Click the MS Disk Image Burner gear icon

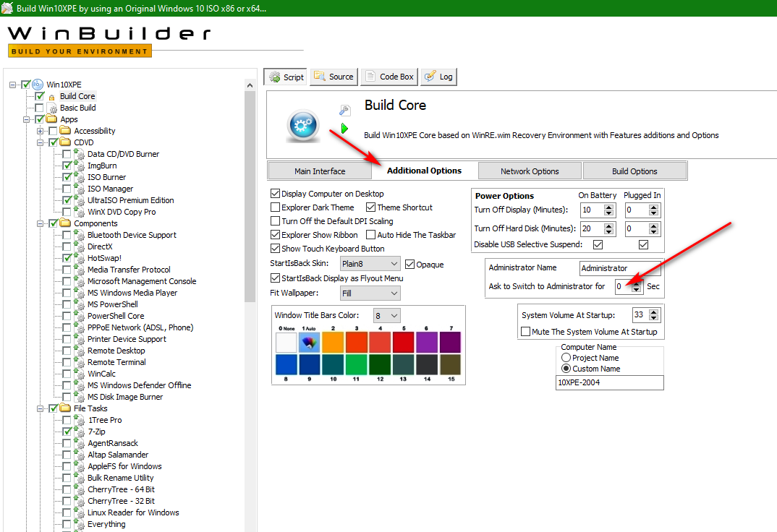(x=80, y=397)
